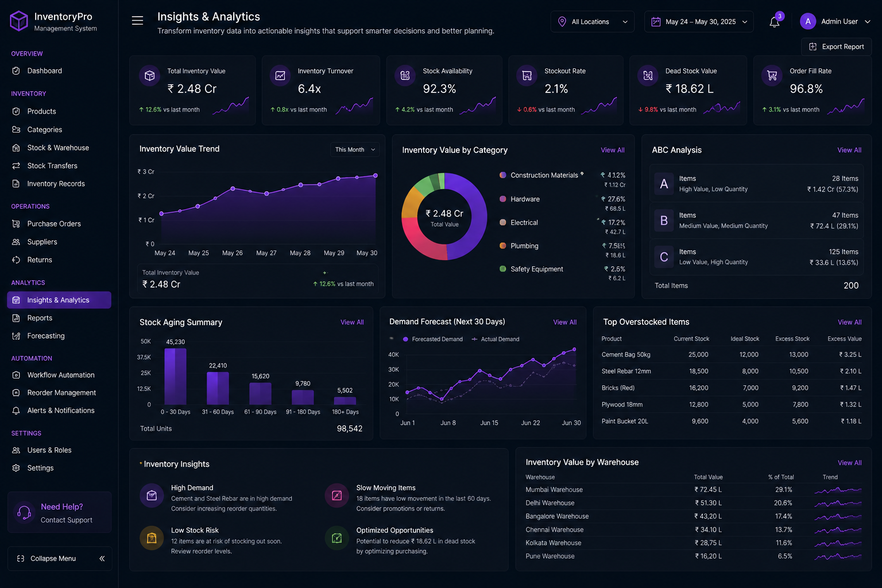Click the Order Fill Rate cart icon
Viewport: 882px width, 588px height.
tap(772, 76)
